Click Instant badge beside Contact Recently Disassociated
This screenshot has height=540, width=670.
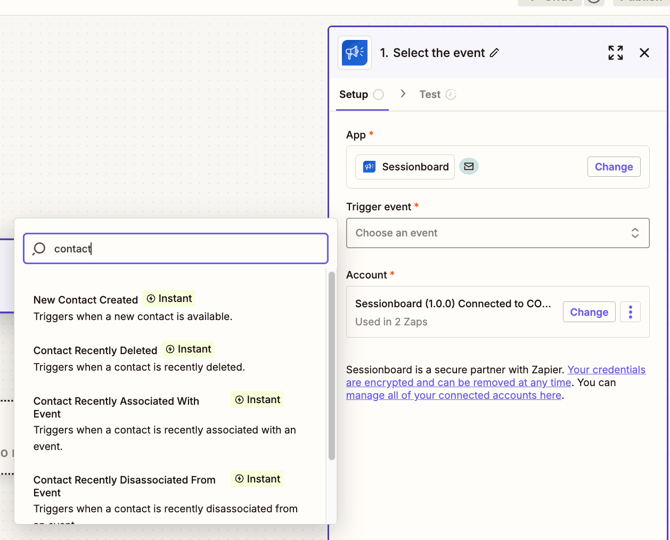(x=257, y=479)
